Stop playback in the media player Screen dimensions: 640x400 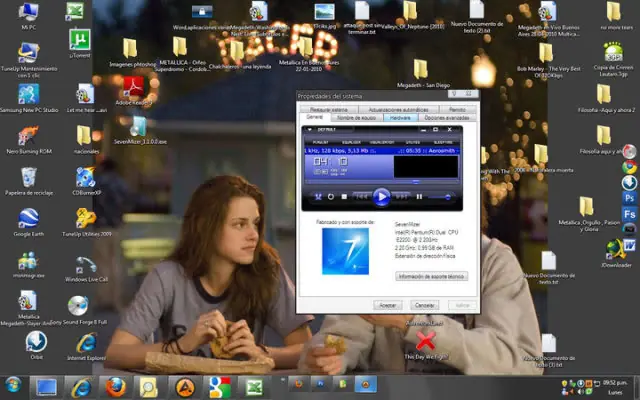344,197
